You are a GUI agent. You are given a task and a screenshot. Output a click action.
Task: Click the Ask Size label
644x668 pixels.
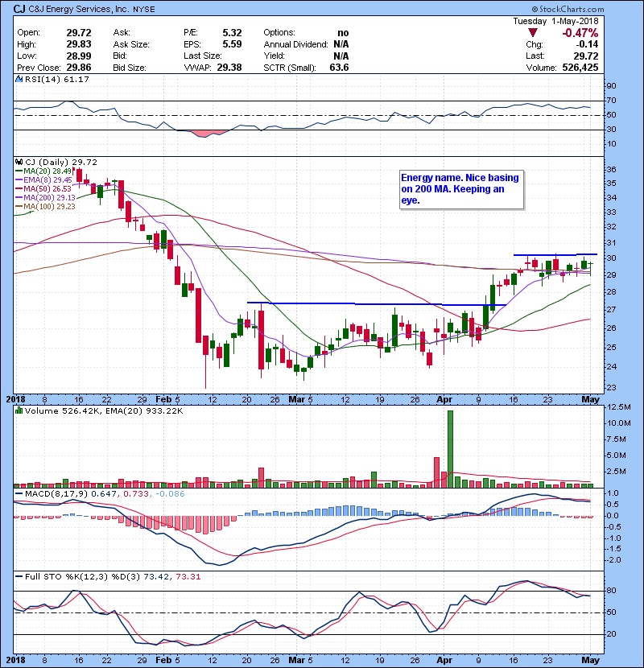click(x=131, y=44)
